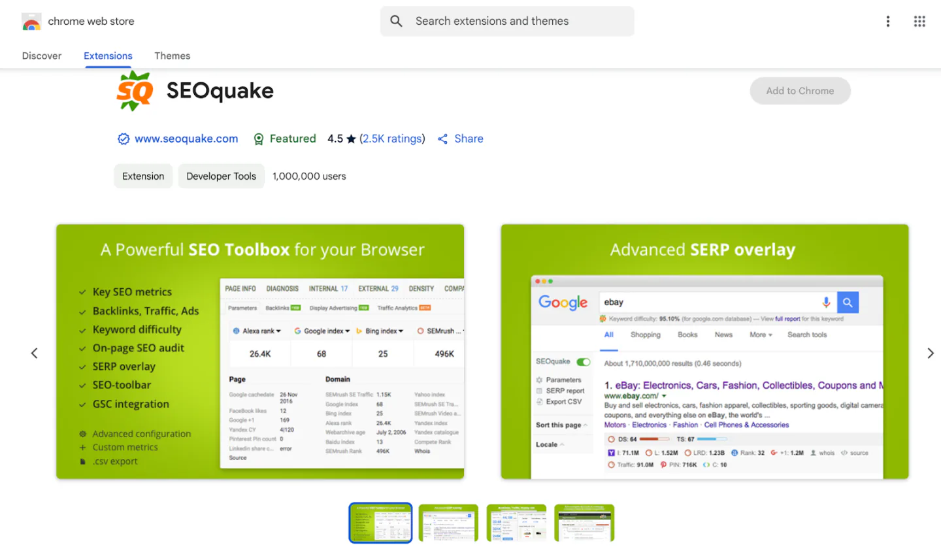
Task: Focus the Search extensions and themes field
Action: (507, 21)
